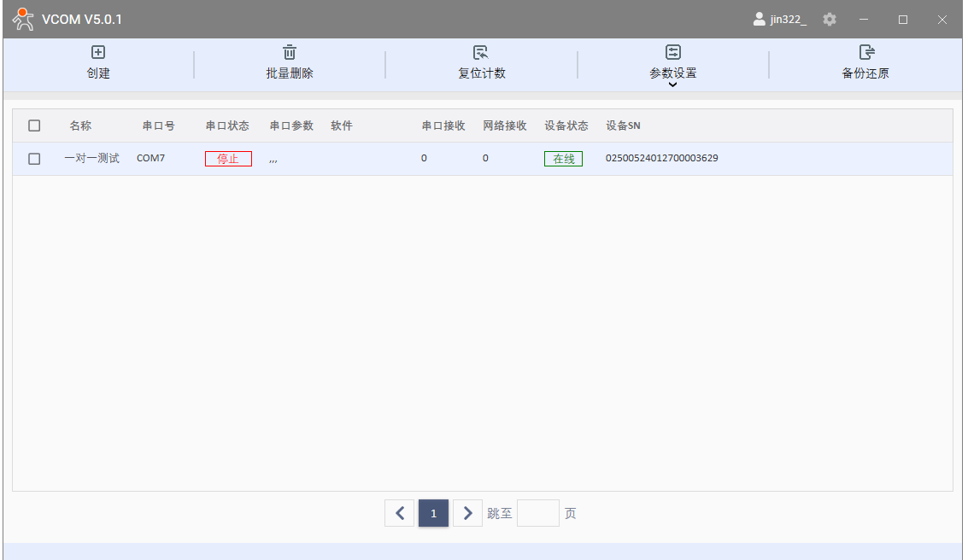This screenshot has width=968, height=560.
Task: Click the jump-to-page input field
Action: click(538, 513)
